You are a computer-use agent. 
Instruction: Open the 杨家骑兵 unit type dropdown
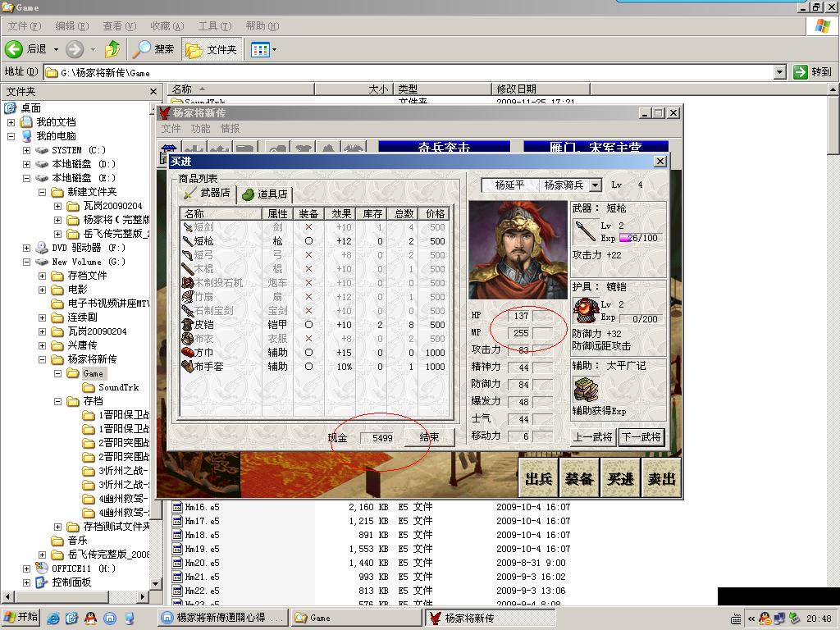click(596, 186)
